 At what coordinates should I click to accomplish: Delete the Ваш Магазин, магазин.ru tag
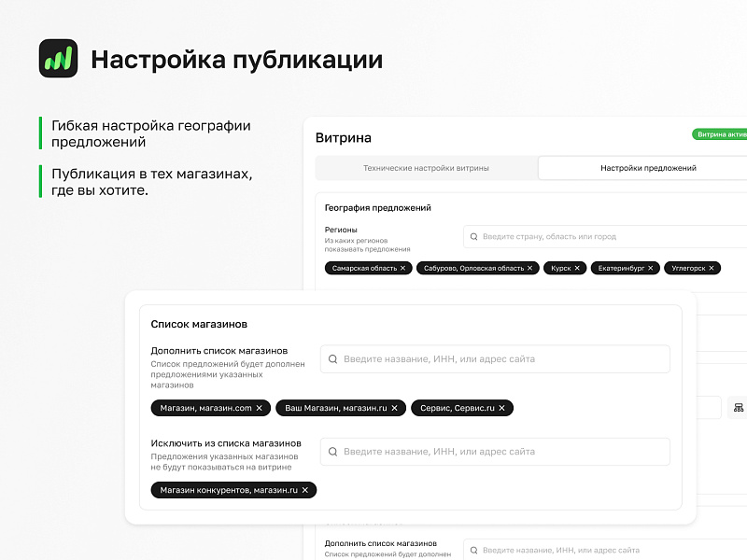[x=394, y=408]
